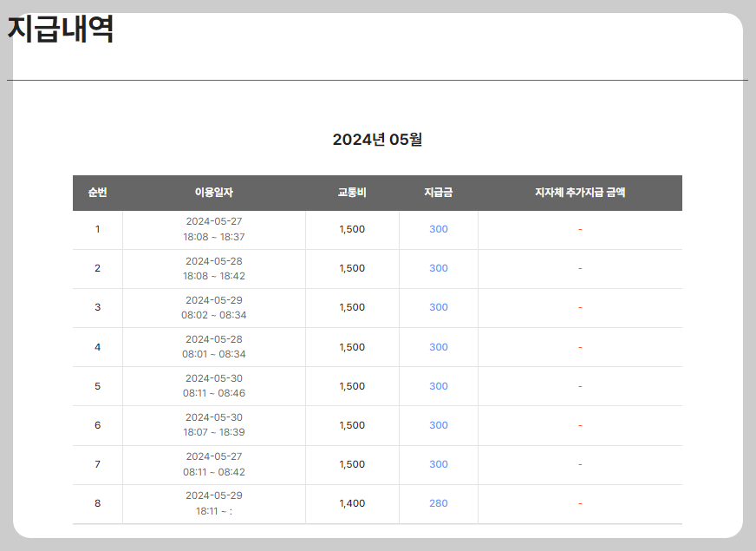Select usage date 2024-05-29 08:02 ~ 08:34
The image size is (756, 551).
pos(213,307)
